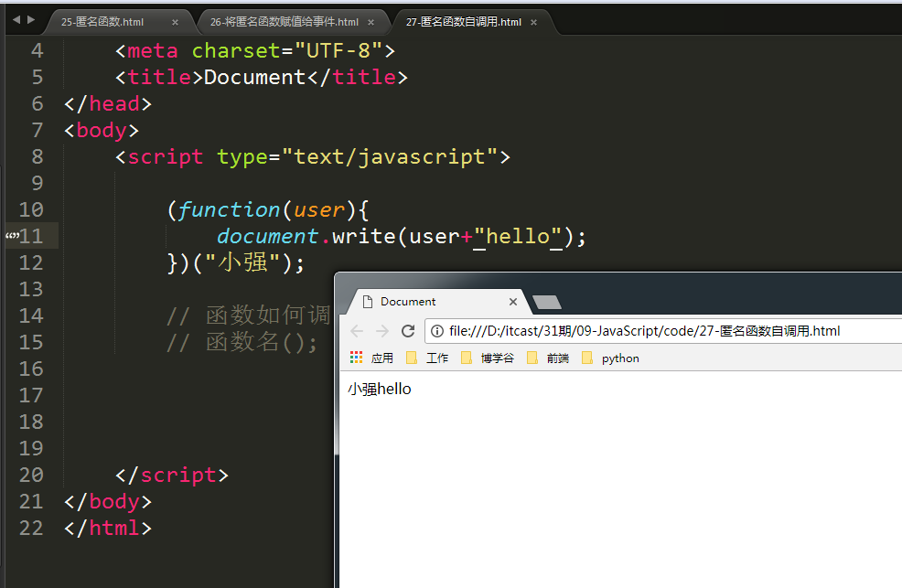Image resolution: width=902 pixels, height=588 pixels.
Task: Click line number 20 in the gutter
Action: click(x=31, y=476)
